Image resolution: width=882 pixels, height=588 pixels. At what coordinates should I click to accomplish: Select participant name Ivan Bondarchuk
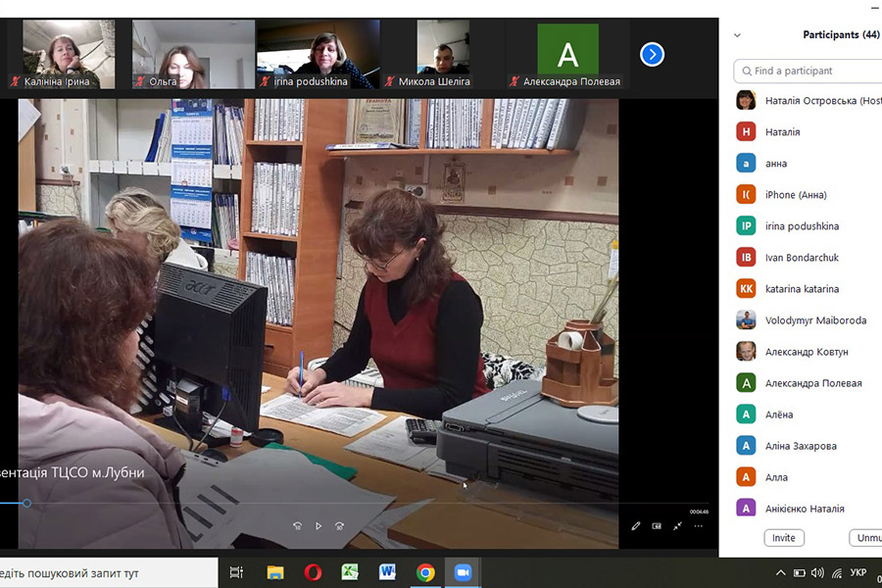(802, 258)
